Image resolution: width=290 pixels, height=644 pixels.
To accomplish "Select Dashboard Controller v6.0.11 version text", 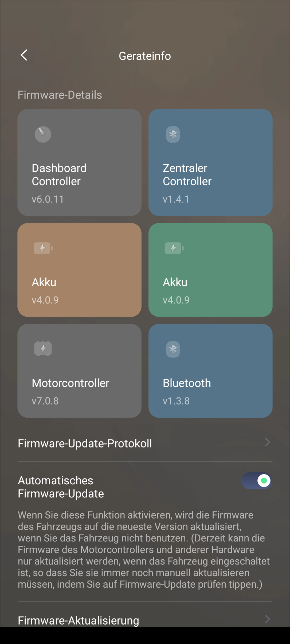I will click(48, 199).
